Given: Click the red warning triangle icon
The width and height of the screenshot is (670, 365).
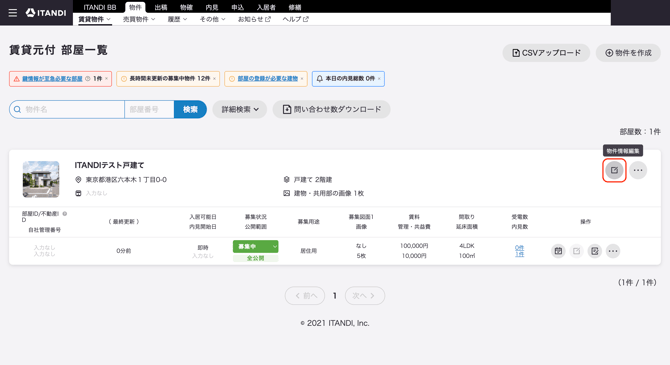Looking at the screenshot, I should click(x=17, y=79).
